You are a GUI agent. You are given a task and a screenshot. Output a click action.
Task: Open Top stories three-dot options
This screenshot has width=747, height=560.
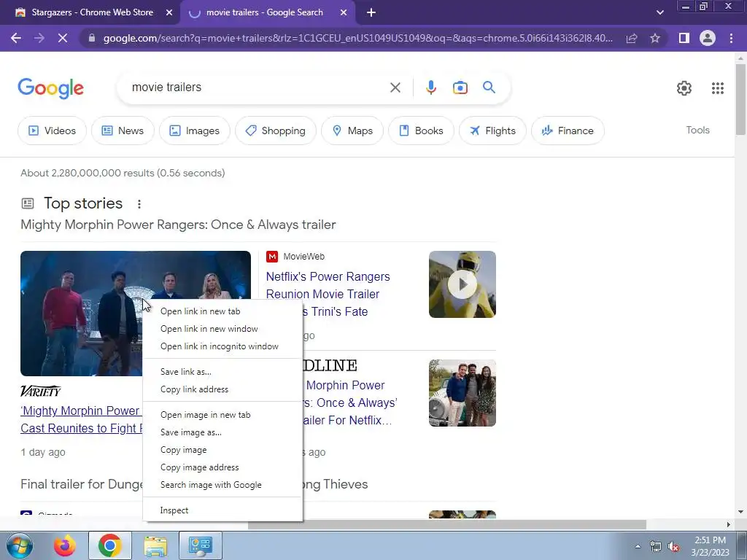point(139,204)
